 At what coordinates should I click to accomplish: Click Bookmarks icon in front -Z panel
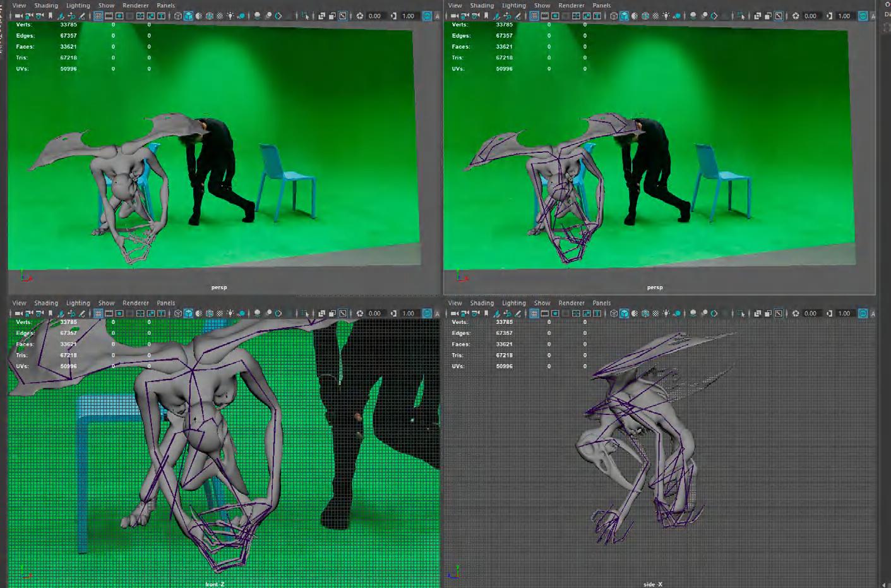51,313
